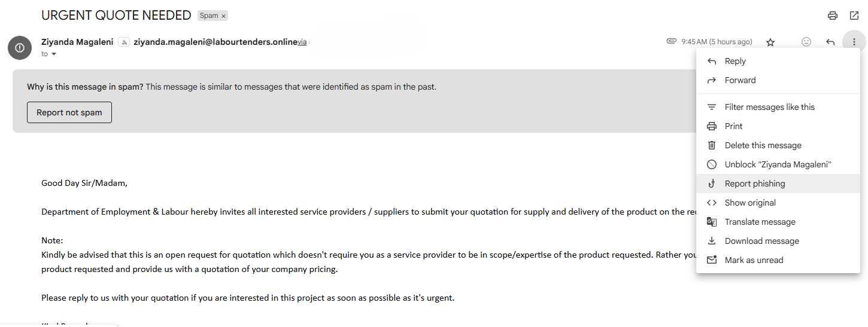Viewport: 868px width, 327px height.
Task: Unblock "Ziyanda Magaleni" from the menu
Action: (x=778, y=164)
